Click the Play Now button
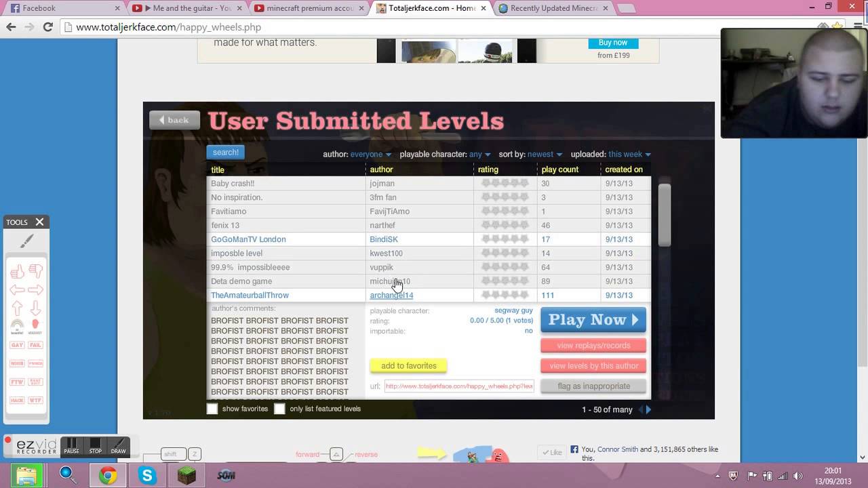 [x=593, y=320]
